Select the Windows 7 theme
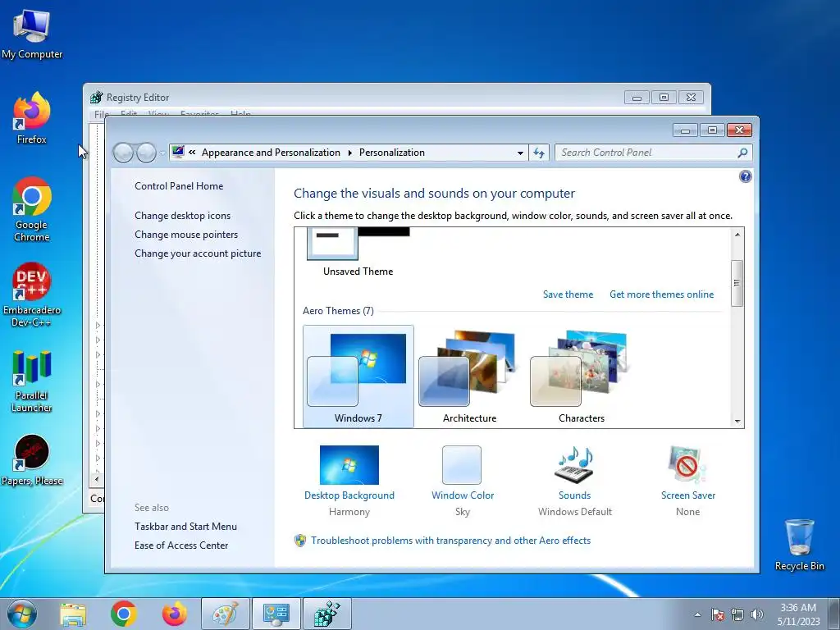The height and width of the screenshot is (630, 840). coord(358,376)
